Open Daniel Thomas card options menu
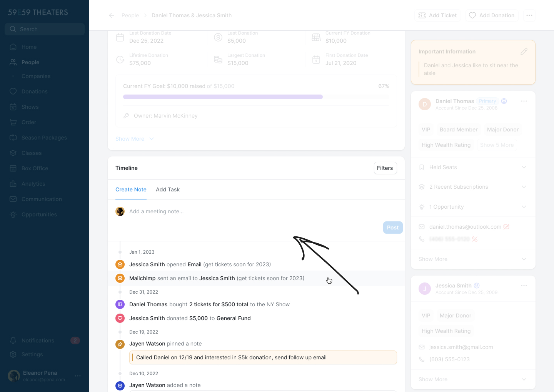This screenshot has width=554, height=392. click(524, 101)
